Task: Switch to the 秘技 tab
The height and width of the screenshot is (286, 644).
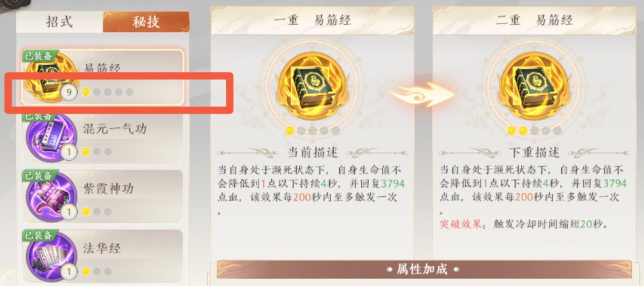Action: point(146,22)
